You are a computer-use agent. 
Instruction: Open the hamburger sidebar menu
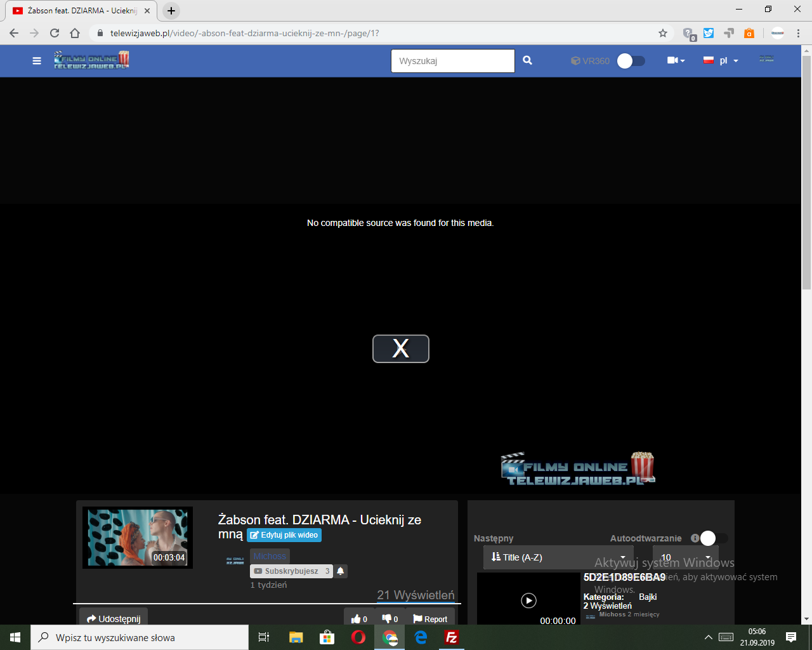(x=37, y=61)
